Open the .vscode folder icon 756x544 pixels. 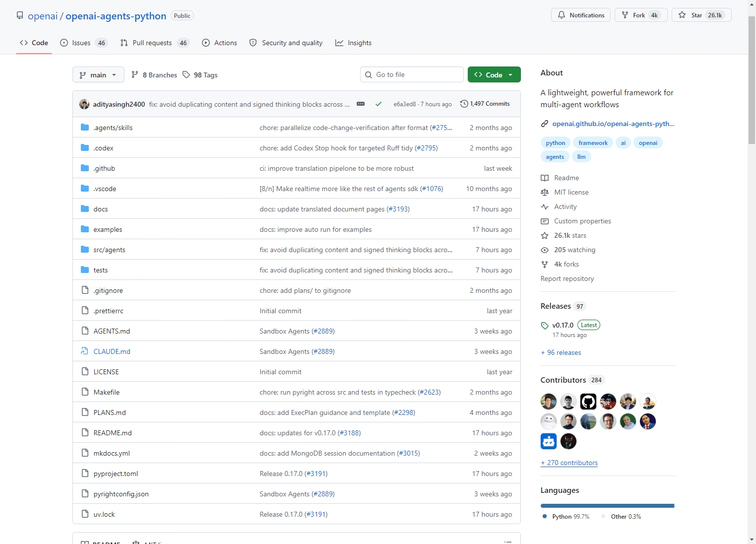click(85, 188)
